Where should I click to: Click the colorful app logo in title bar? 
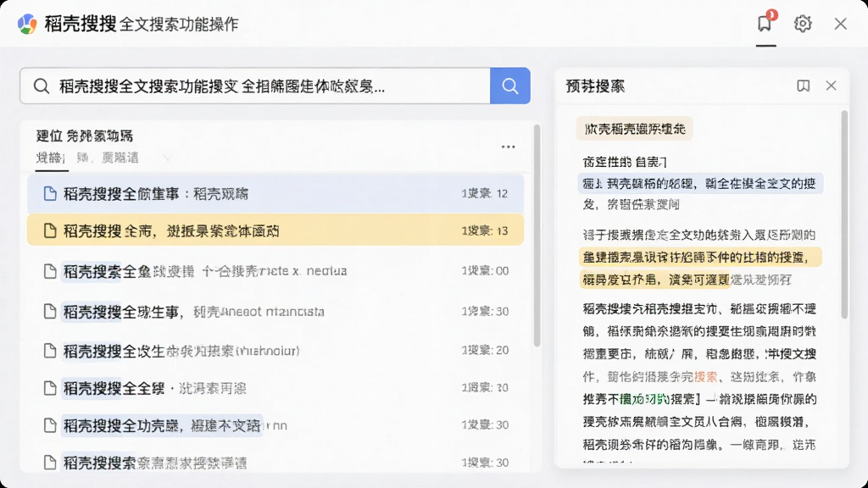coord(26,24)
